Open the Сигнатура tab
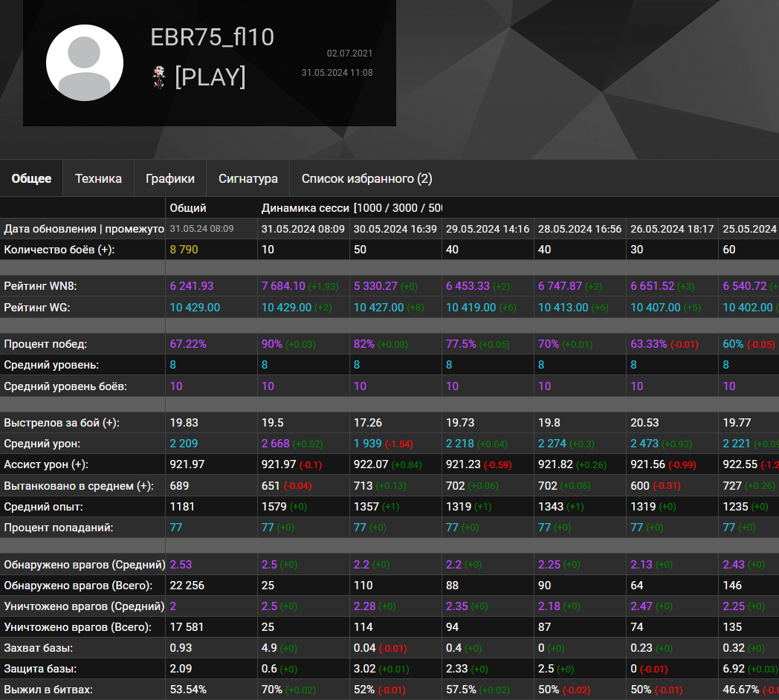The width and height of the screenshot is (779, 700). 248,178
